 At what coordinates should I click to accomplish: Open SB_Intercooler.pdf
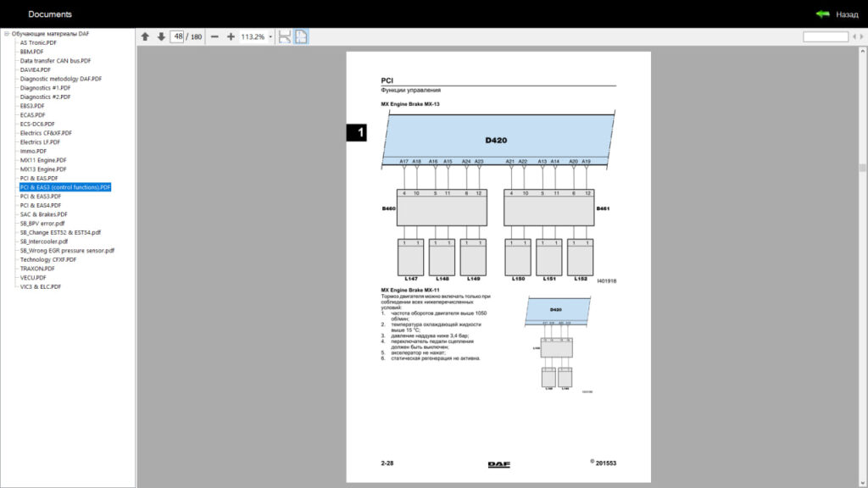click(44, 241)
